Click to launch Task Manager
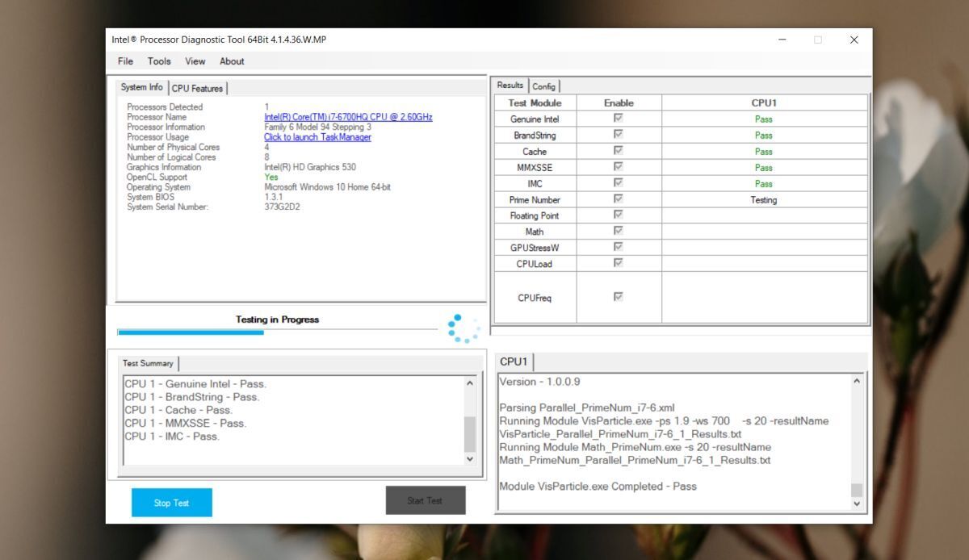The width and height of the screenshot is (969, 560). coord(318,137)
